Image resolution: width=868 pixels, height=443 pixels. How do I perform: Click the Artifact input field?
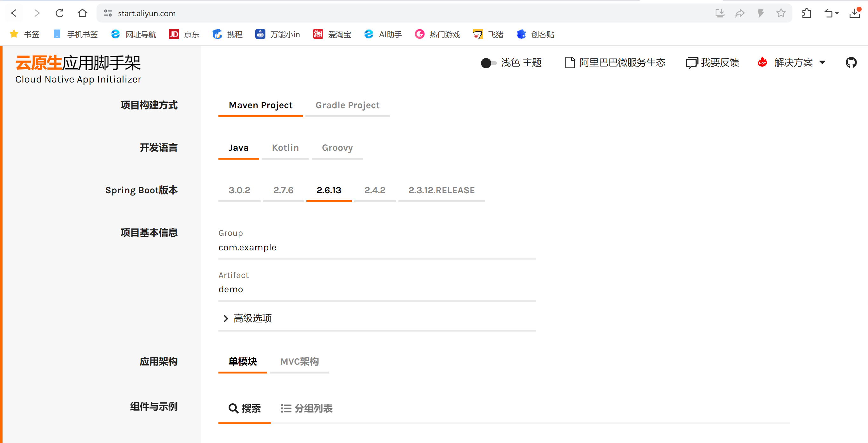pos(377,289)
